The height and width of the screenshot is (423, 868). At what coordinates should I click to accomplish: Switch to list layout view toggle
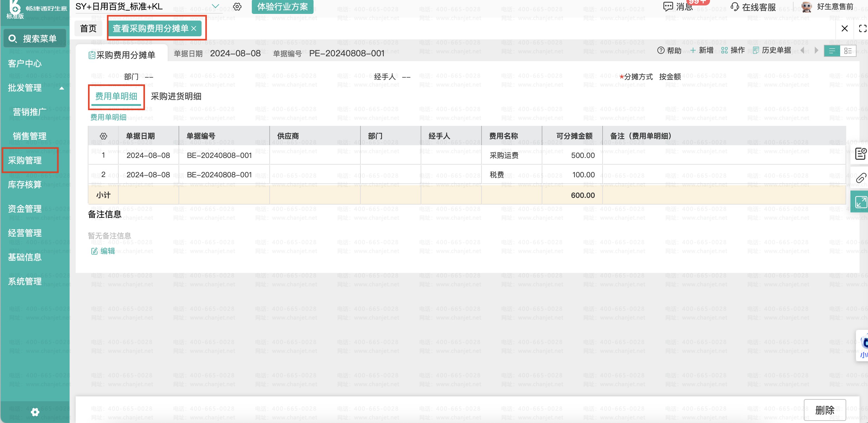(x=832, y=51)
